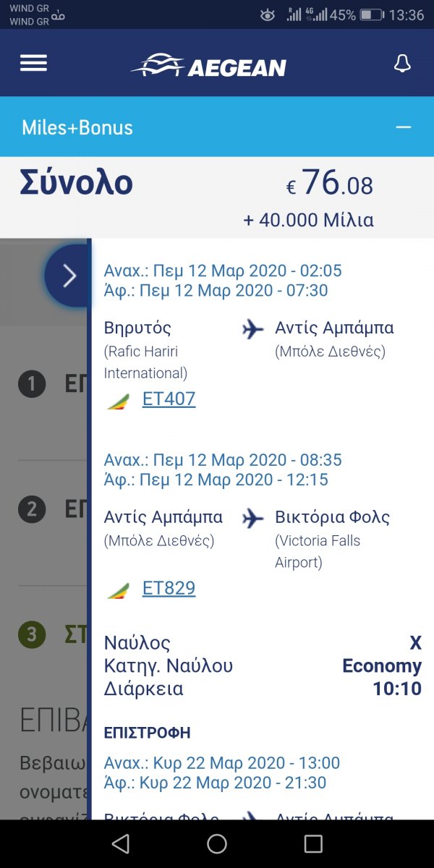Image resolution: width=434 pixels, height=868 pixels.
Task: Open flight ET407 details link
Action: 169,399
